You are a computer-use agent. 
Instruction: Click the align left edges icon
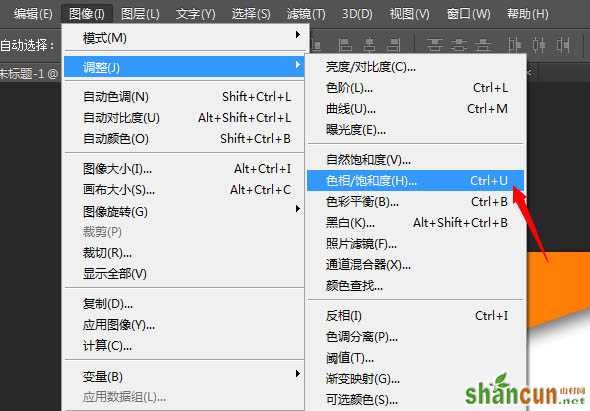point(345,46)
